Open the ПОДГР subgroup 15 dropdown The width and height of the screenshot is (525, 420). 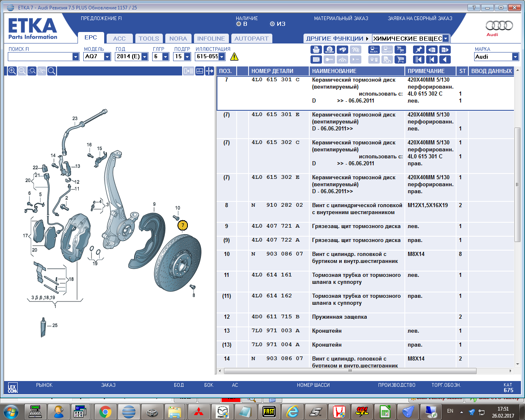[x=187, y=57]
